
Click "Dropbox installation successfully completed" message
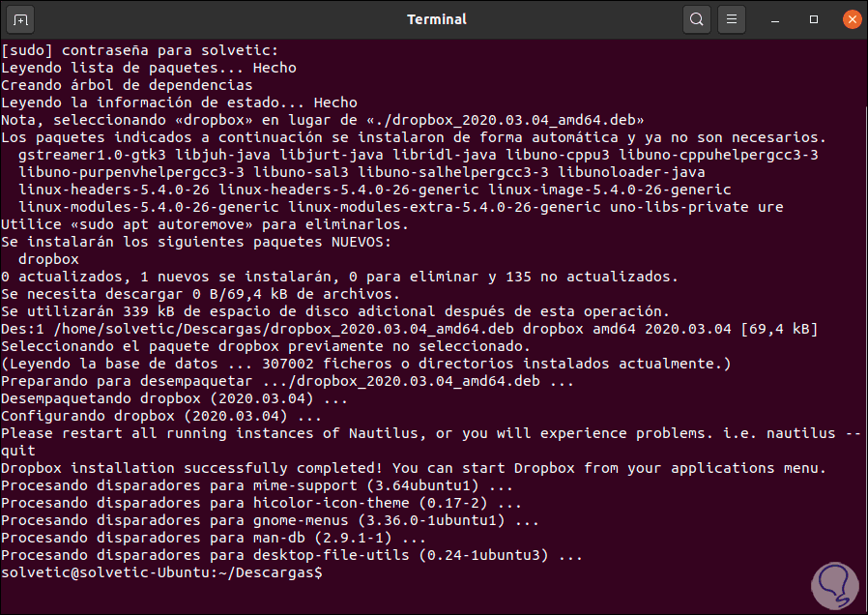[193, 468]
